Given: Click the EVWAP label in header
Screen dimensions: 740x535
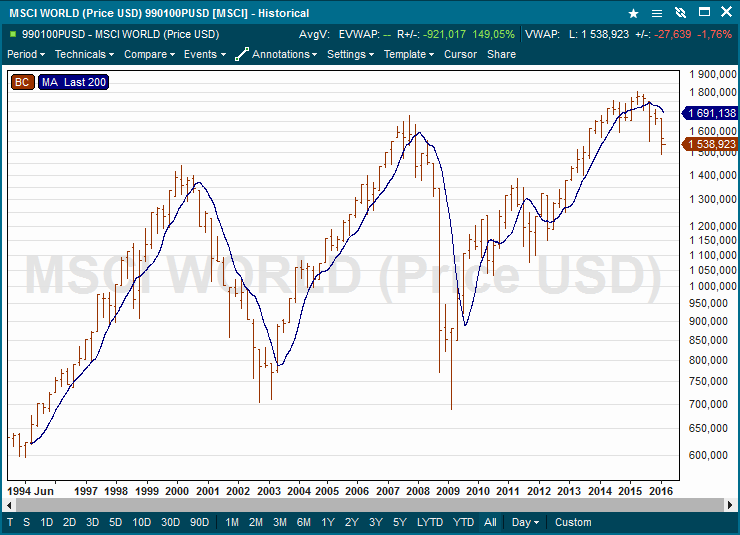Looking at the screenshot, I should click(359, 34).
